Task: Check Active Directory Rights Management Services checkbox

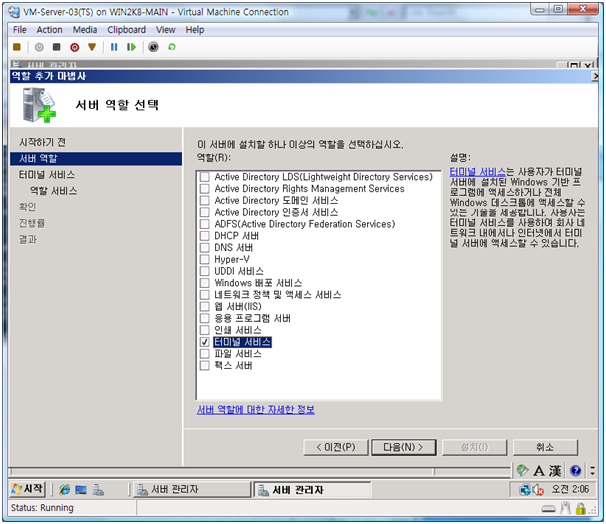Action: 204,189
